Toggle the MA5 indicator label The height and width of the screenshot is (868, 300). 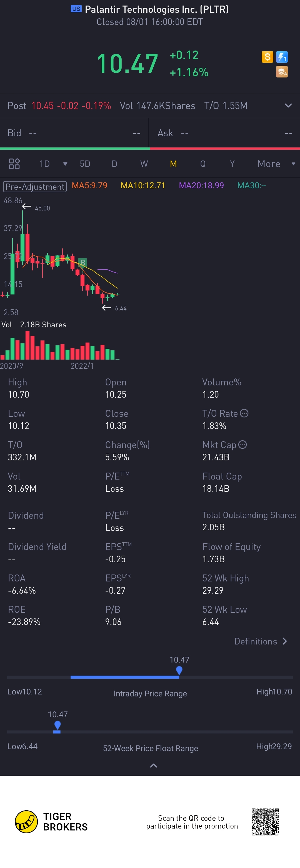(x=89, y=185)
